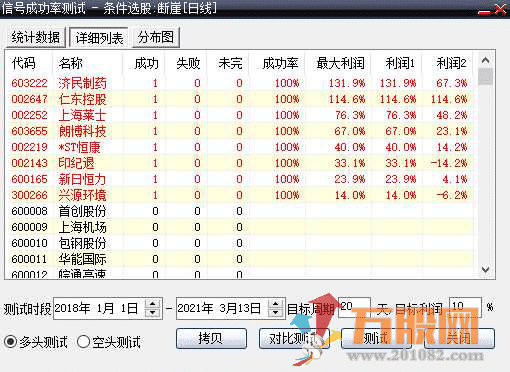
Task: Open the 分布图 tab
Action: point(156,37)
